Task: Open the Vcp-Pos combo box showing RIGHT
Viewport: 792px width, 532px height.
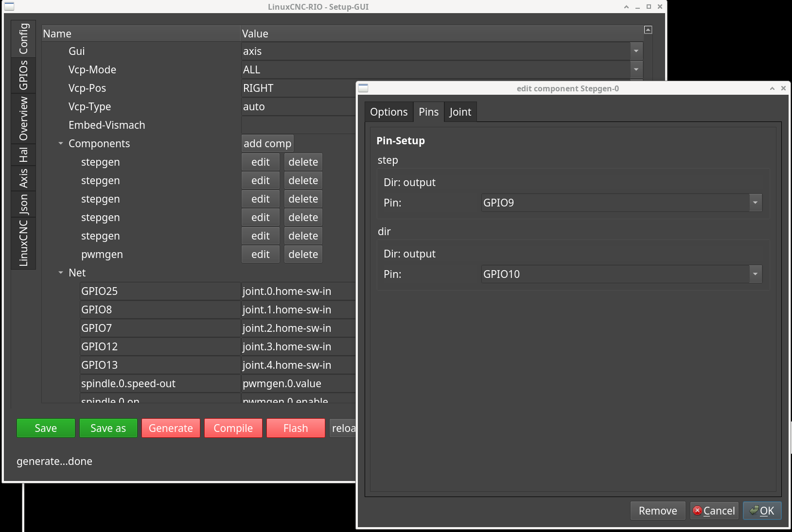Action: coord(299,88)
